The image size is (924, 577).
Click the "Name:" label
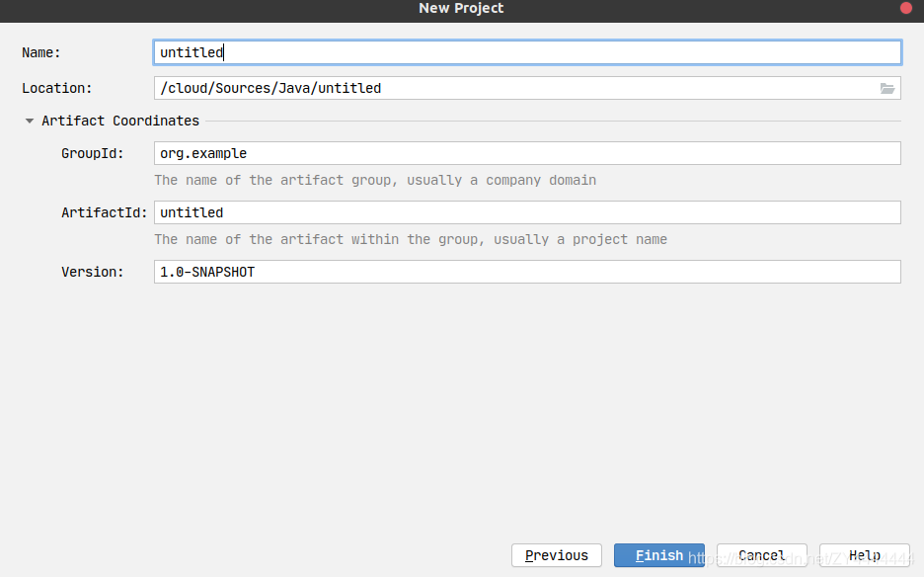click(x=41, y=52)
